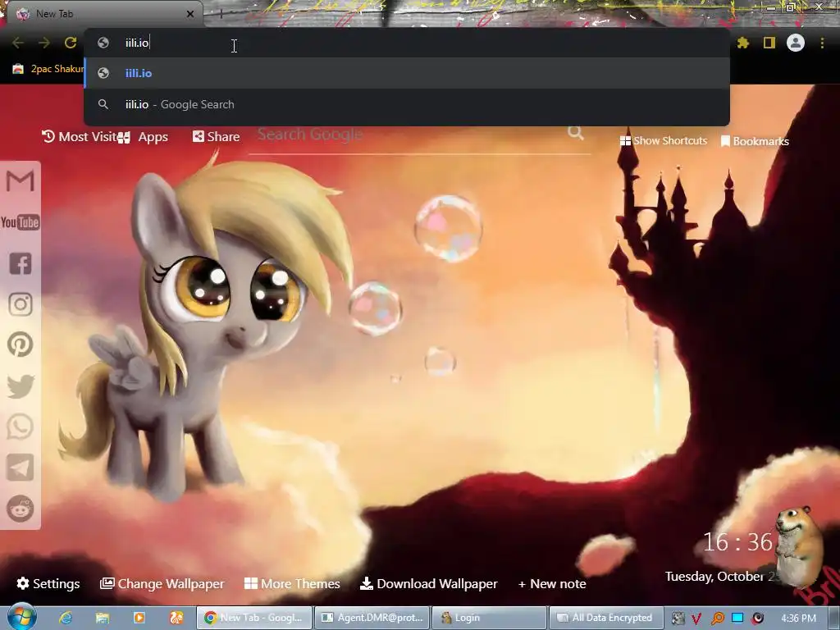Open the Most Visited list
The height and width of the screenshot is (630, 840).
[x=80, y=137]
